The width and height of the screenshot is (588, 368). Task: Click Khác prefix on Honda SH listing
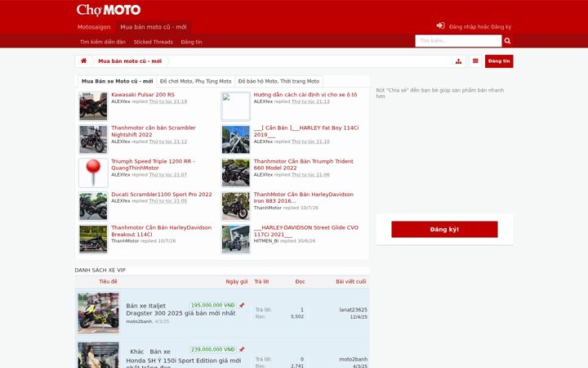(x=137, y=352)
